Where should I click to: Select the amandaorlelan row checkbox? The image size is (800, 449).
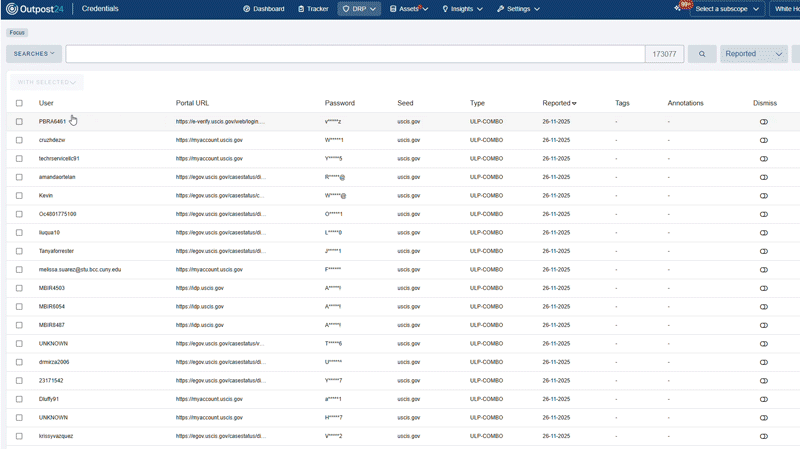[19, 177]
